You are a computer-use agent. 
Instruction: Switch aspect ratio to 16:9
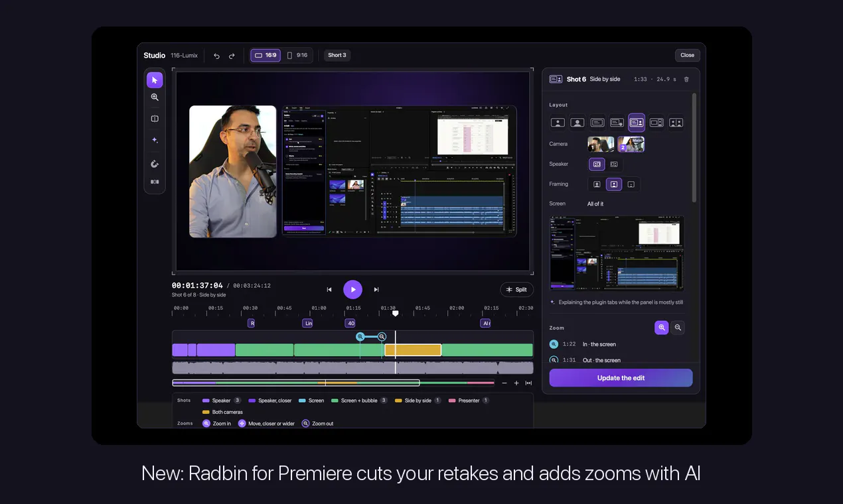(266, 56)
